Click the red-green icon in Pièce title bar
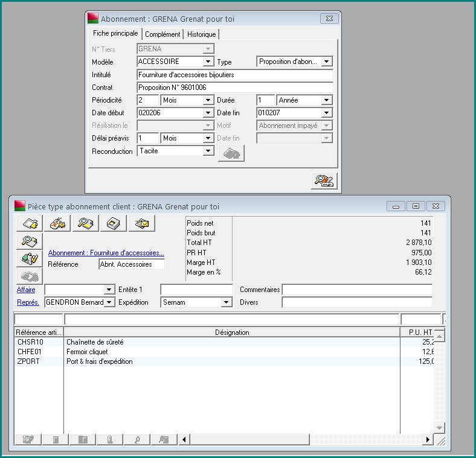Image resolution: width=476 pixels, height=458 pixels. (20, 206)
